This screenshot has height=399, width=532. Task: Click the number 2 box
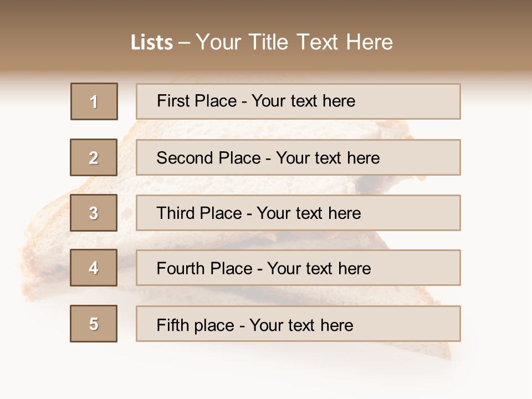tap(94, 157)
